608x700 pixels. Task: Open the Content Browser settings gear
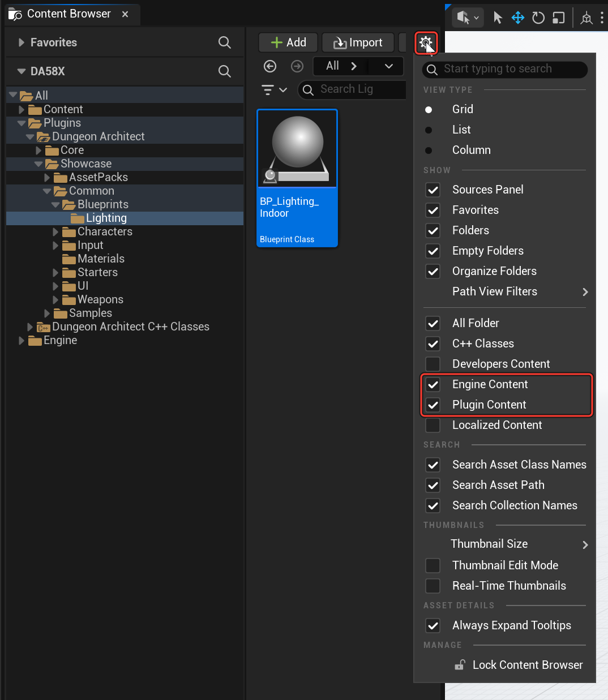tap(426, 42)
